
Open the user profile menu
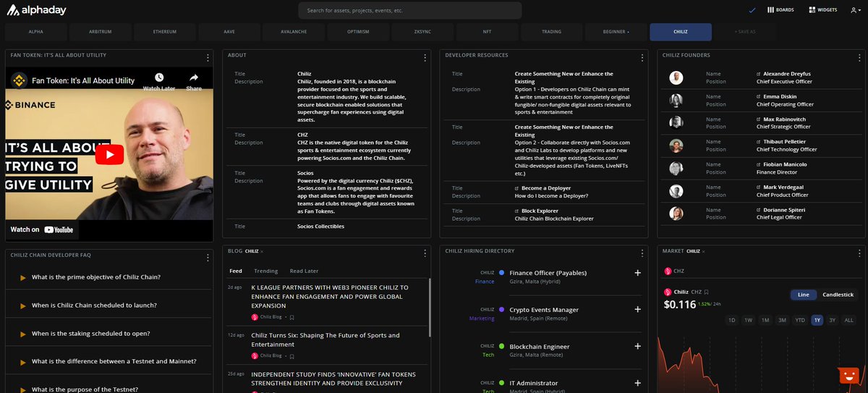(855, 10)
